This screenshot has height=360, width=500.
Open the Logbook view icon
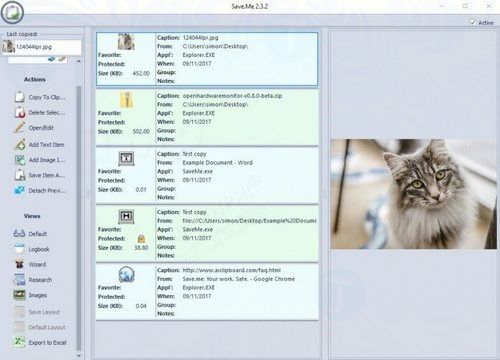point(20,249)
